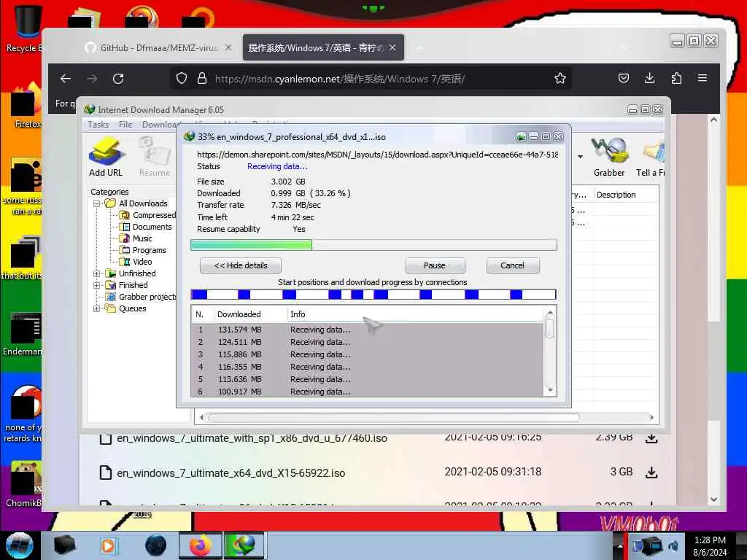The width and height of the screenshot is (747, 560).
Task: Click the Firefox taskbar icon
Action: 200,545
